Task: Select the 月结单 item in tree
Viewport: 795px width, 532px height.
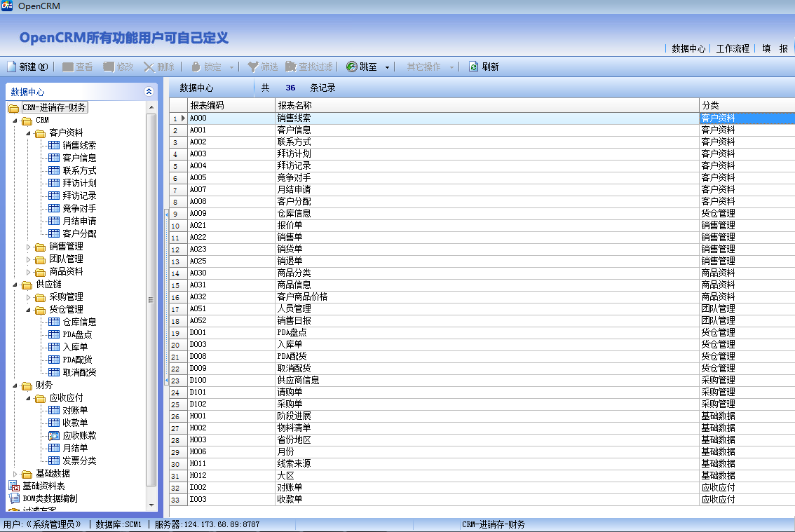Action: click(x=75, y=449)
